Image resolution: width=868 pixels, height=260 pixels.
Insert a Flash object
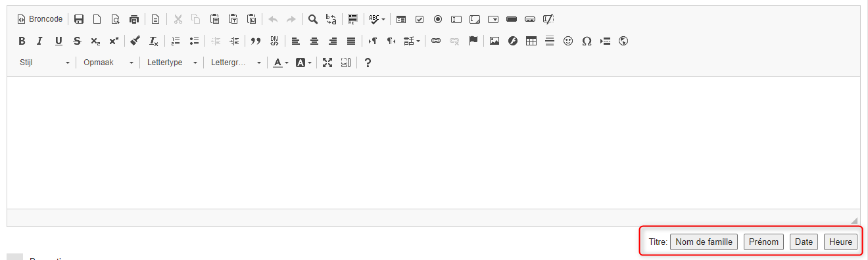pos(513,41)
